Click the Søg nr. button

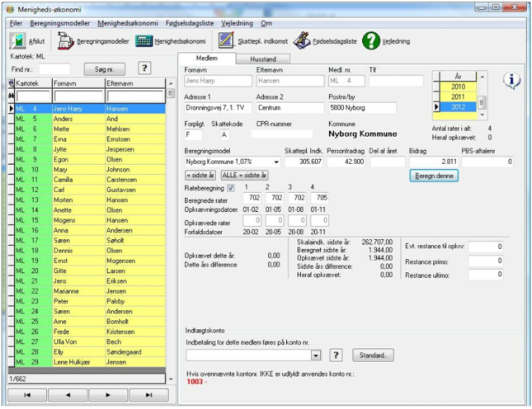(x=105, y=69)
